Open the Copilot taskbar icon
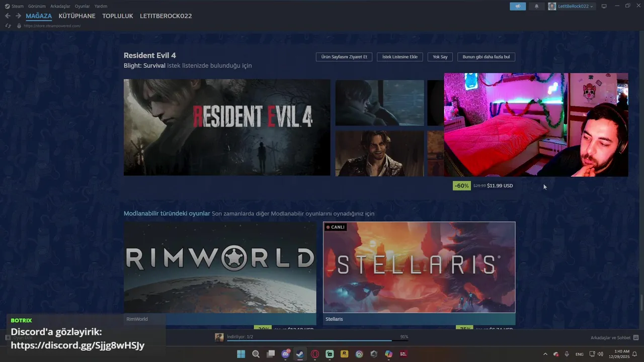This screenshot has height=362, width=644. 388,354
